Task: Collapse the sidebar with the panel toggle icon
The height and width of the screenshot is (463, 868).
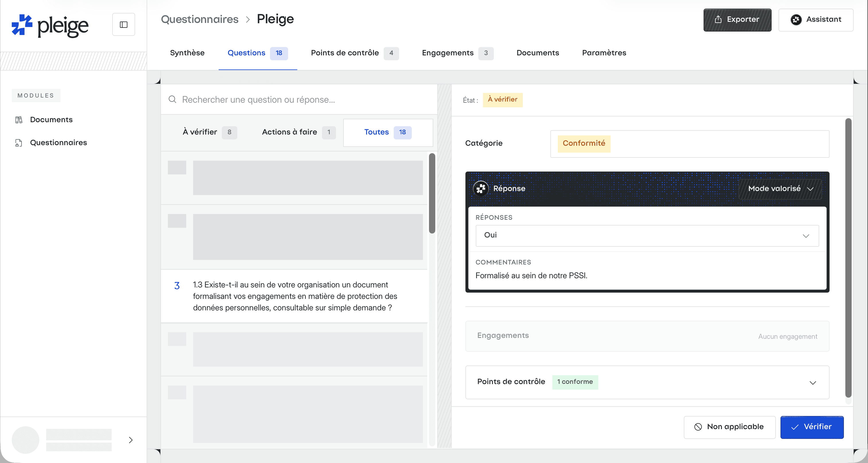Action: [123, 25]
